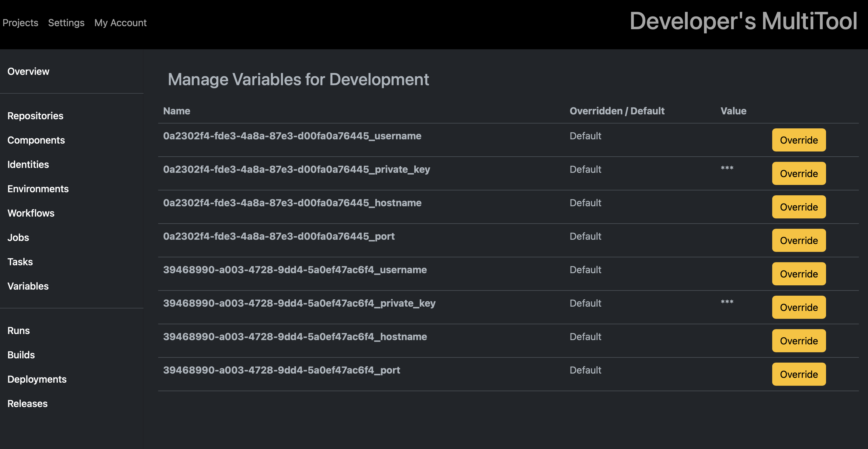Screen dimensions: 868x449
Task: Open the Settings menu
Action: tap(67, 23)
